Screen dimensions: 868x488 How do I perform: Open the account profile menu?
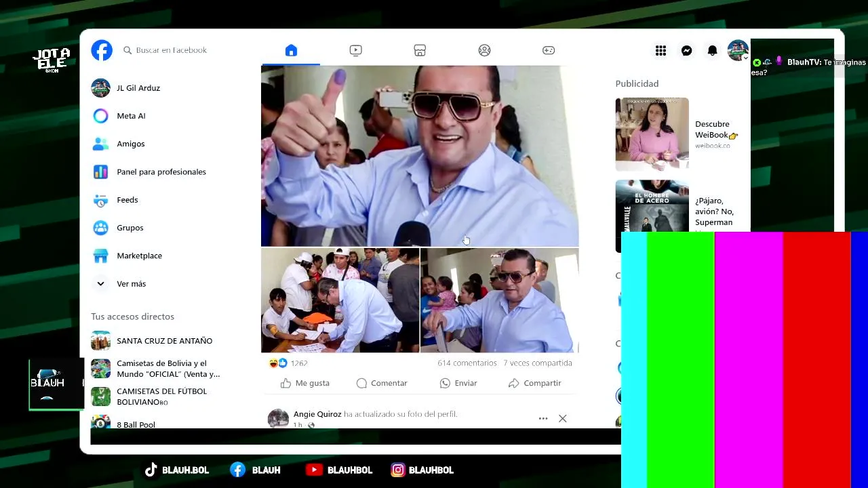point(738,50)
